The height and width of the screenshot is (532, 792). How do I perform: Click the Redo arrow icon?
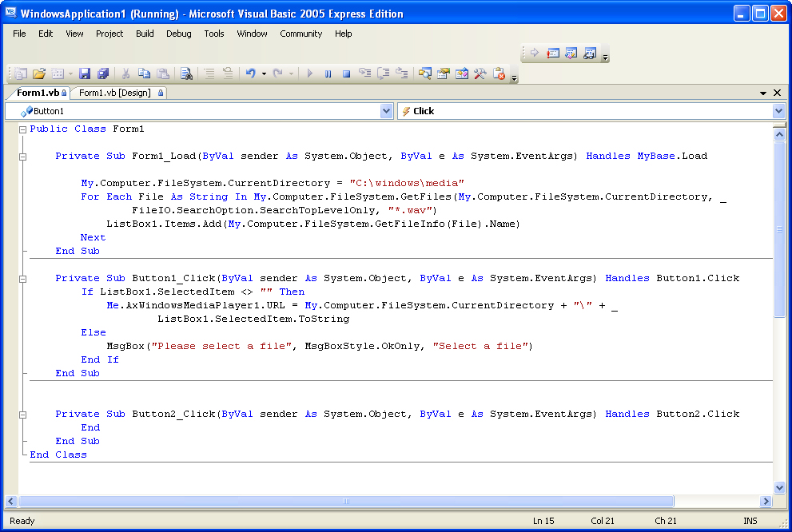pos(278,73)
